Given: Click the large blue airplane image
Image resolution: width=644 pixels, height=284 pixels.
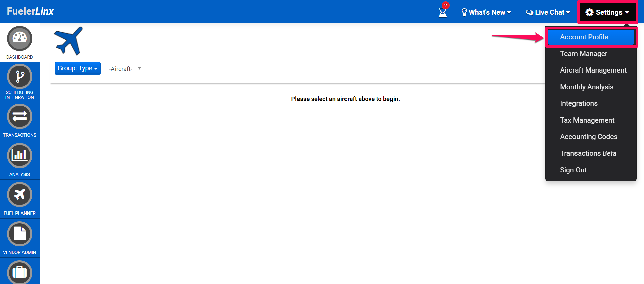Looking at the screenshot, I should (68, 41).
